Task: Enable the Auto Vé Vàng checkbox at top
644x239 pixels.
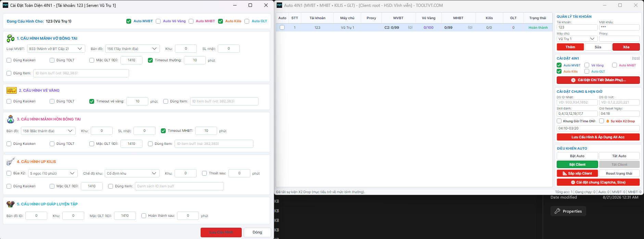Action: 158,21
